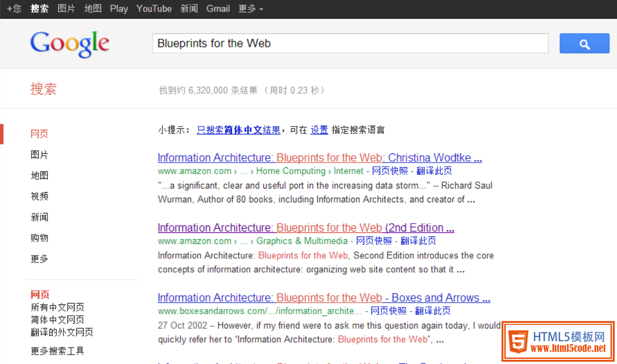Click 网页快照 for the boxesandarrows.com result

[x=388, y=311]
